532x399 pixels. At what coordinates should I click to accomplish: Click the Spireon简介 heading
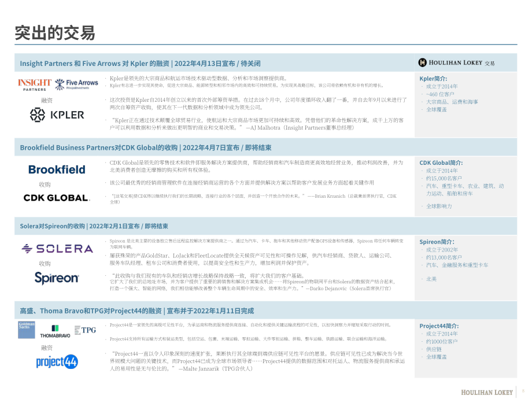[437, 242]
